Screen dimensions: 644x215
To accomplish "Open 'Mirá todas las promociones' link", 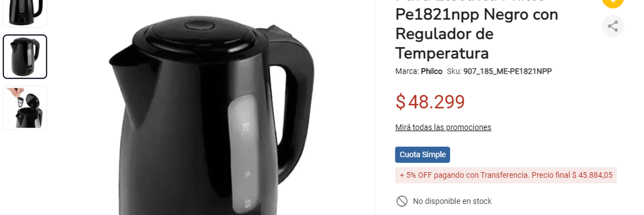I will coord(443,127).
